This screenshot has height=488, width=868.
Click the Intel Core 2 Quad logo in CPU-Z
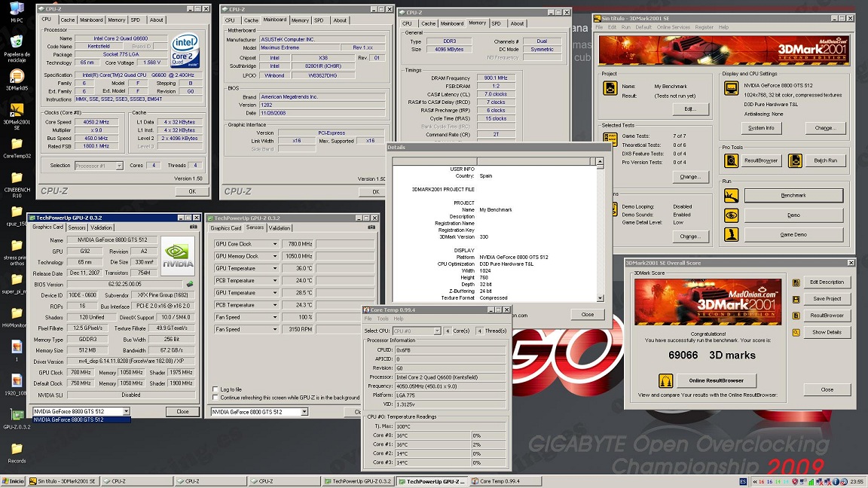coord(185,51)
